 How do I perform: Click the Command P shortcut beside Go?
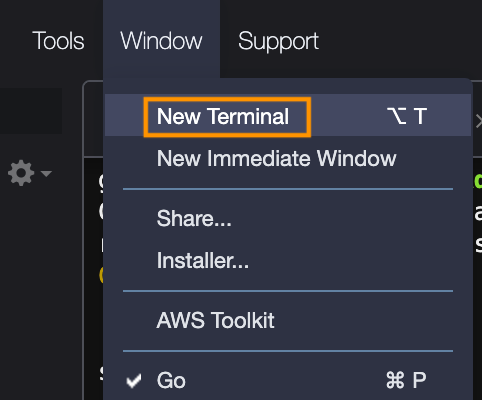coord(406,380)
